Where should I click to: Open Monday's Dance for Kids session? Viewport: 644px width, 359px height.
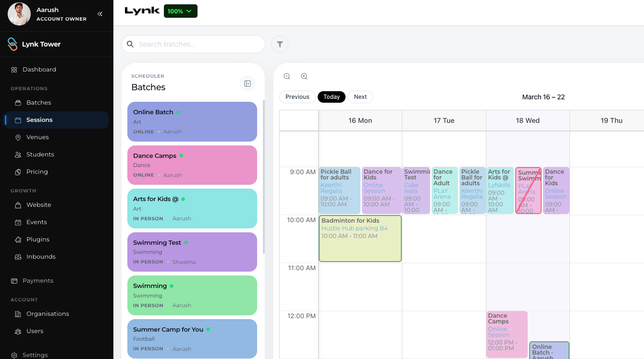tap(382, 191)
